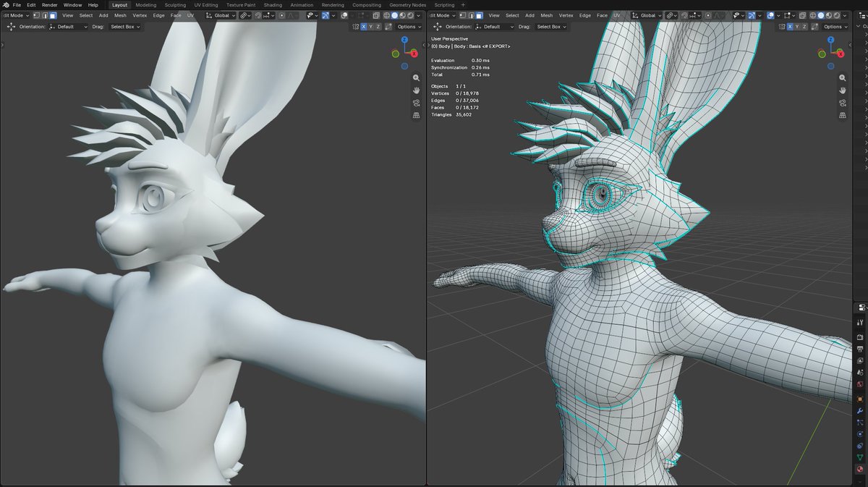Add a new workspace with the plus button
The height and width of the screenshot is (487, 868).
click(x=463, y=4)
